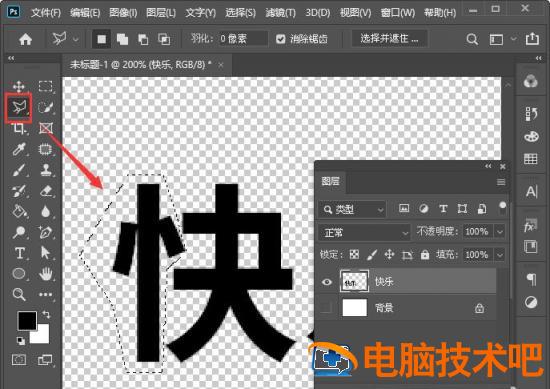Click the share export button
This screenshot has width=550, height=389.
pos(532,39)
